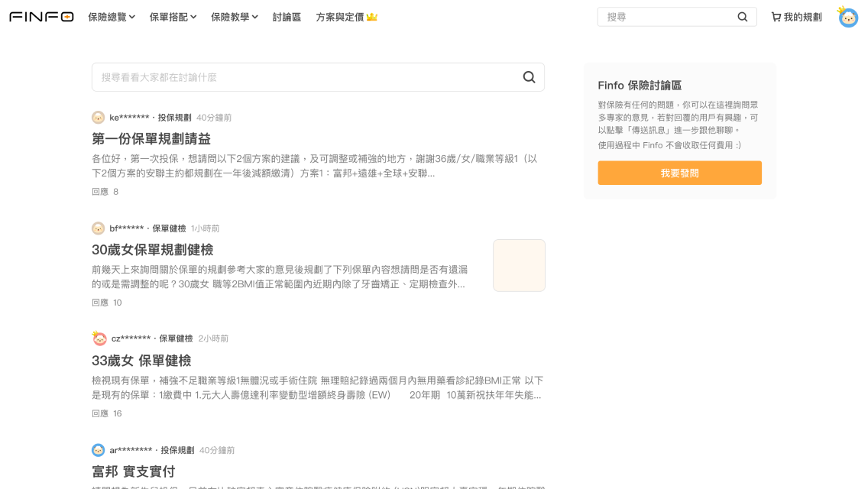Click avatar of user cz*******
868x489 pixels.
pos(99,338)
